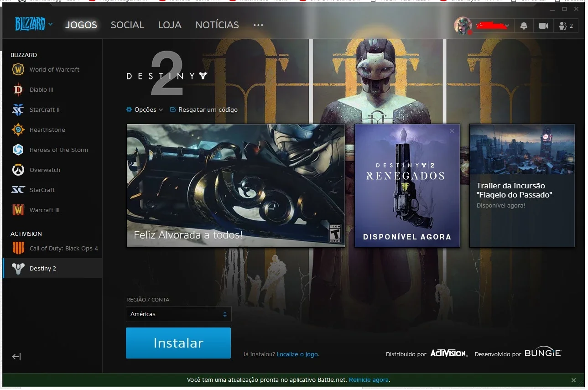Open the Flagelo do Passado trailer card

[522, 186]
